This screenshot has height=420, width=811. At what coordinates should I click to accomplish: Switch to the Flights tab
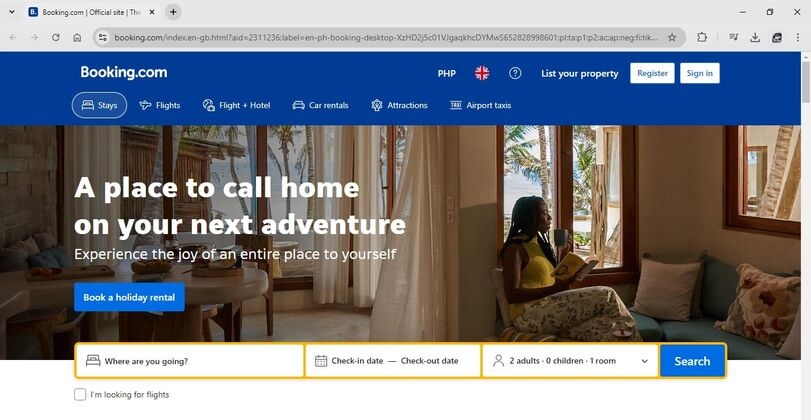160,105
